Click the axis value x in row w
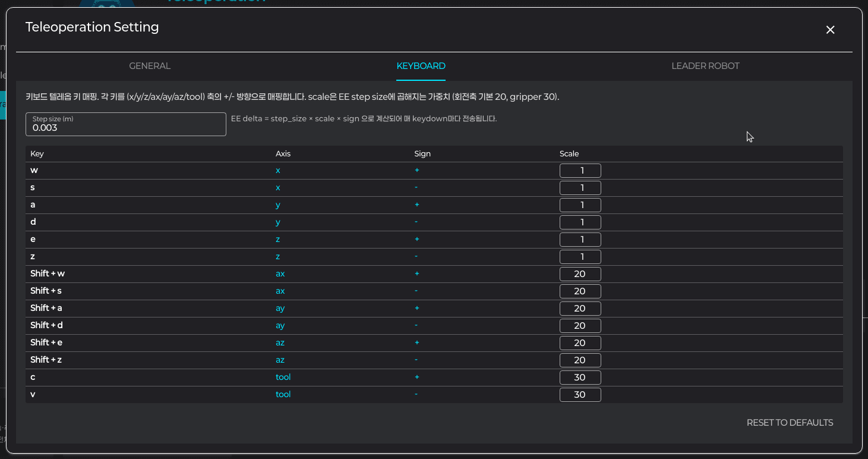This screenshot has width=868, height=459. tap(278, 171)
